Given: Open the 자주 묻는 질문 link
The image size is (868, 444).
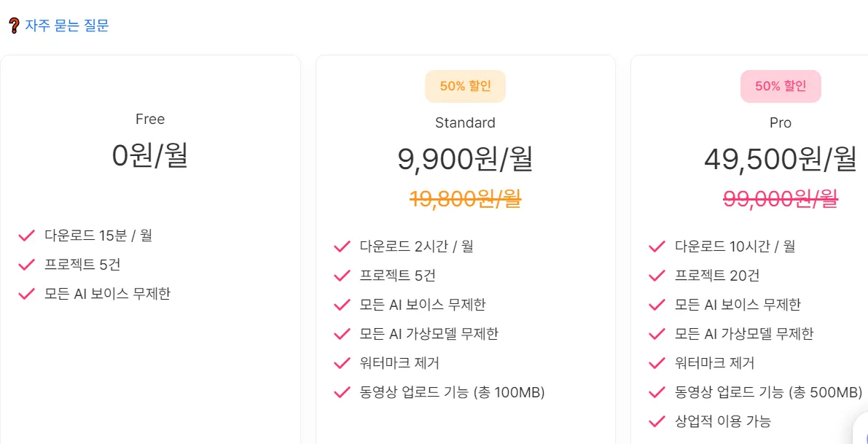Looking at the screenshot, I should (x=67, y=26).
